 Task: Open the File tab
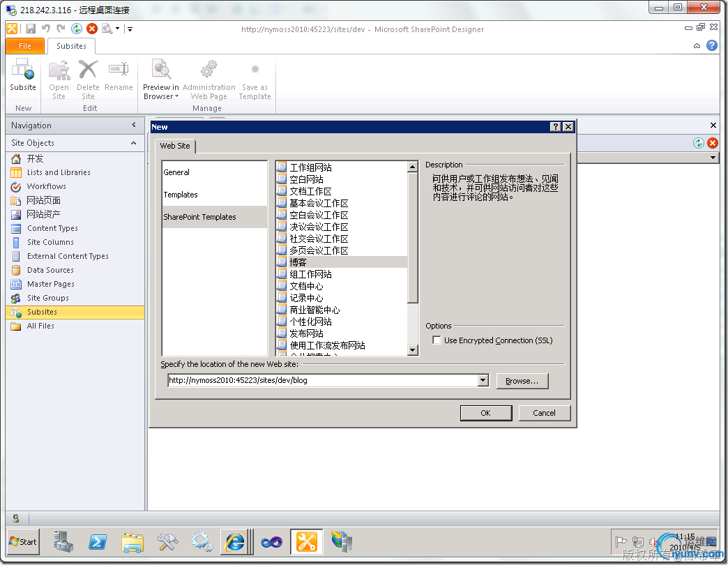tap(25, 46)
